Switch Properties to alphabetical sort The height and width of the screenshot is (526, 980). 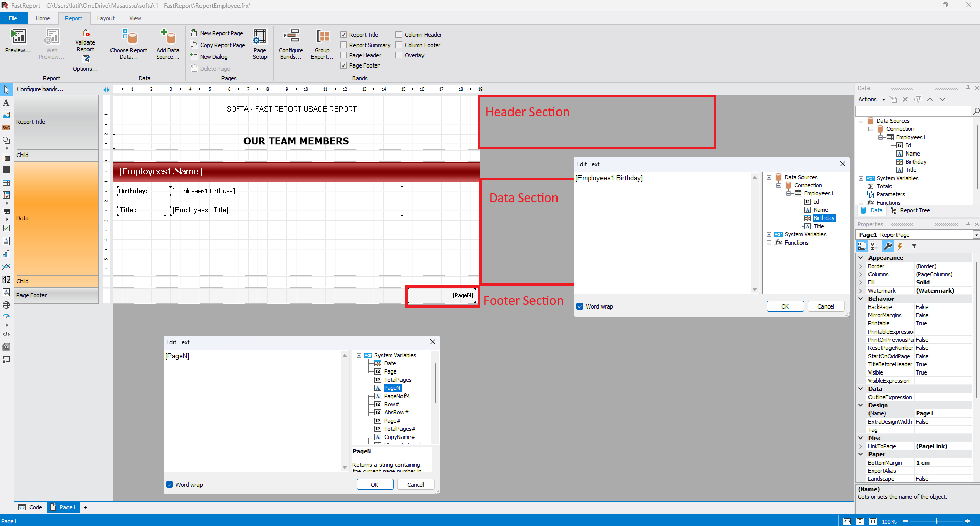(874, 246)
